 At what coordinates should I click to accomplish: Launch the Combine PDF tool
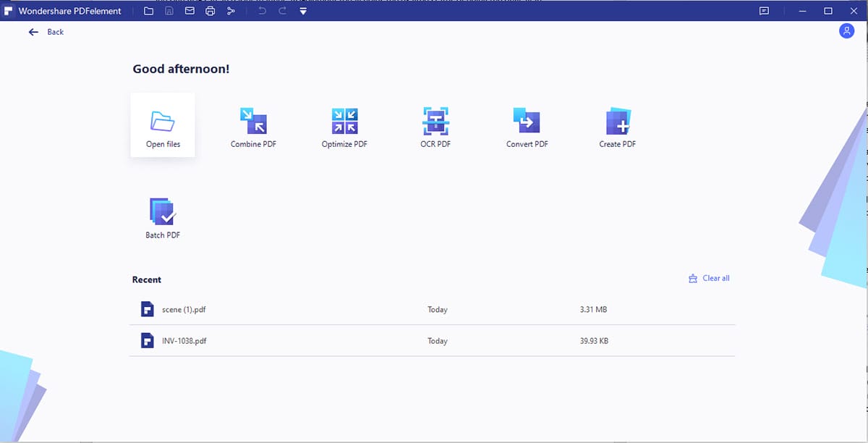[253, 127]
